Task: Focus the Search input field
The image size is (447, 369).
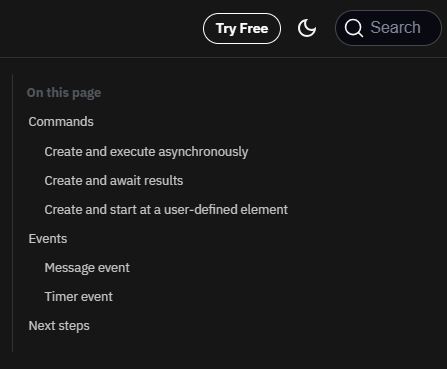Action: click(388, 28)
